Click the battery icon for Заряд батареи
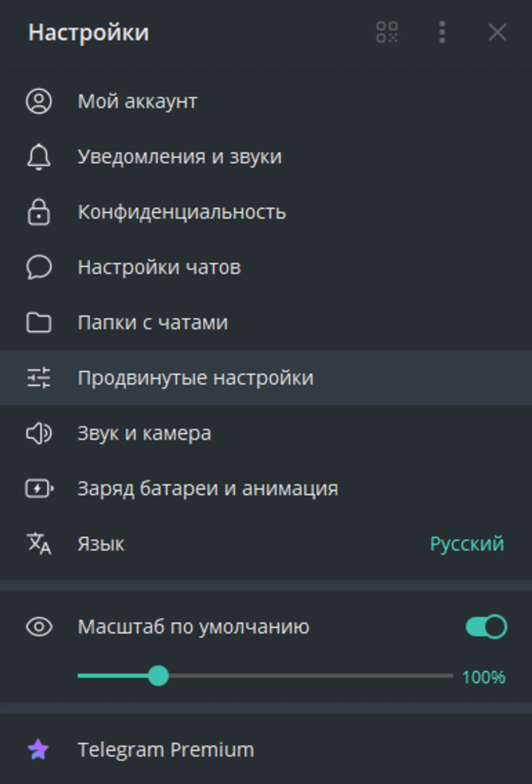 pos(39,488)
